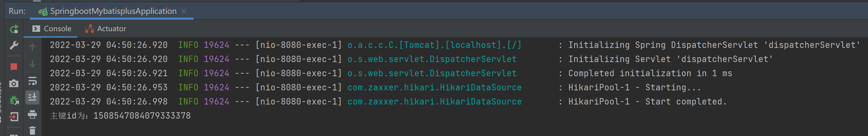Take a thread dump camera icon
The width and height of the screenshot is (868, 136).
[x=14, y=83]
